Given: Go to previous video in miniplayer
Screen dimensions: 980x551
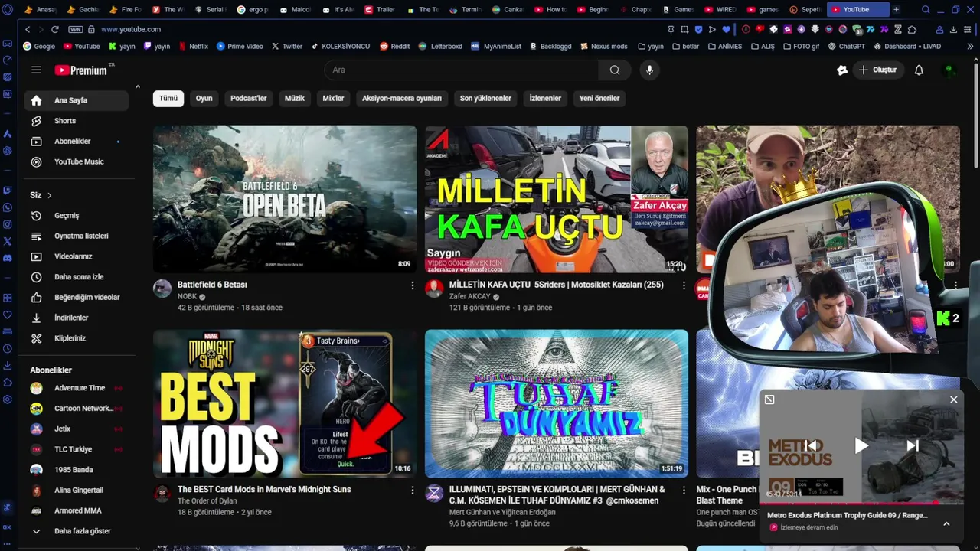Looking at the screenshot, I should 811,445.
